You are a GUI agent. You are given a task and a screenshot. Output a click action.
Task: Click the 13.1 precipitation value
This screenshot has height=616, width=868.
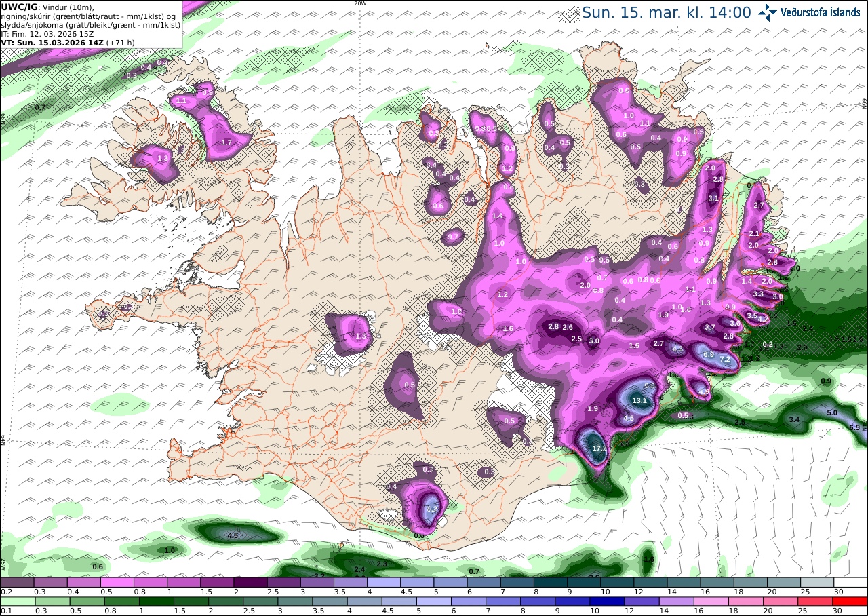coord(640,401)
